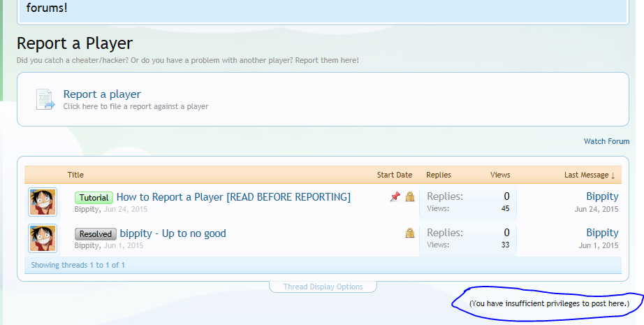Open How to Report a Player thread
The image size is (644, 325).
[233, 197]
